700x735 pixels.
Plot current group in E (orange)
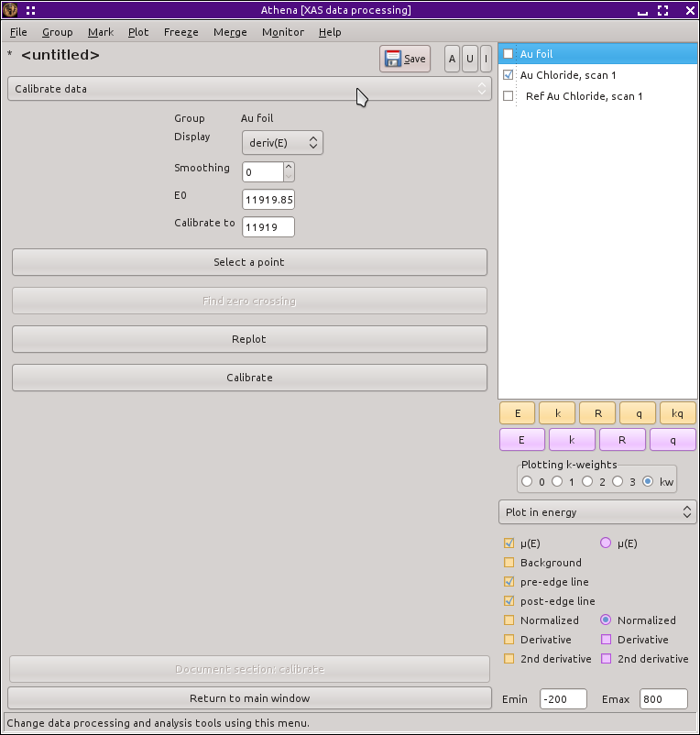[518, 413]
